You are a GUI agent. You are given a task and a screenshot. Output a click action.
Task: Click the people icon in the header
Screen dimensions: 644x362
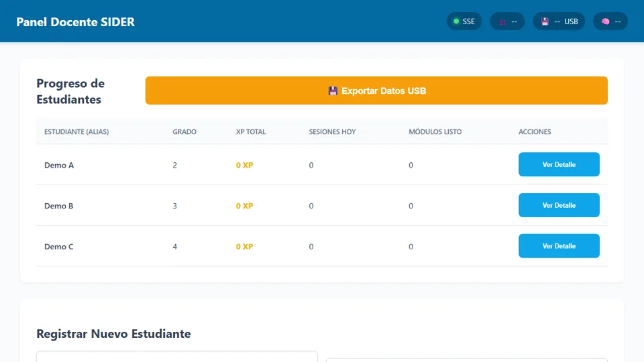(x=502, y=21)
